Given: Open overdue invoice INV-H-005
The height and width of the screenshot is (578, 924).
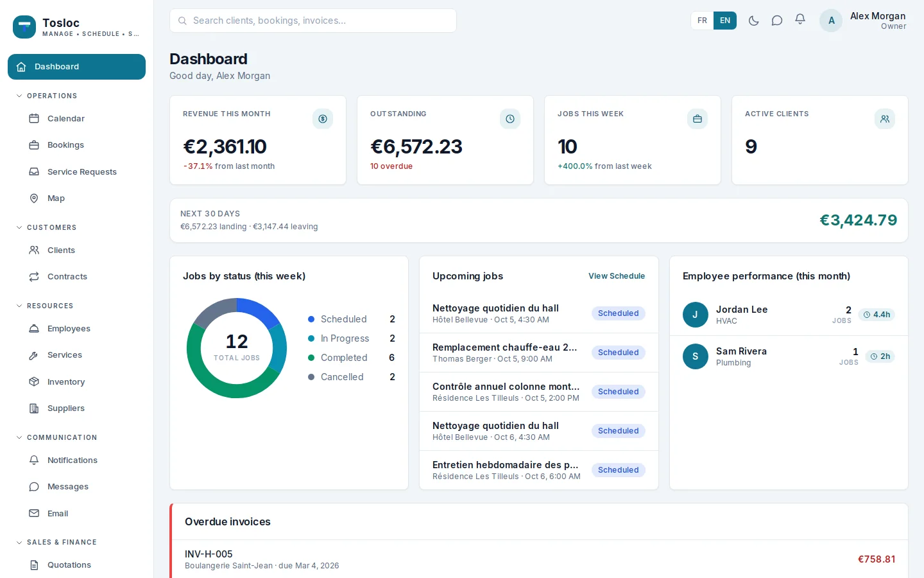Looking at the screenshot, I should [540, 559].
